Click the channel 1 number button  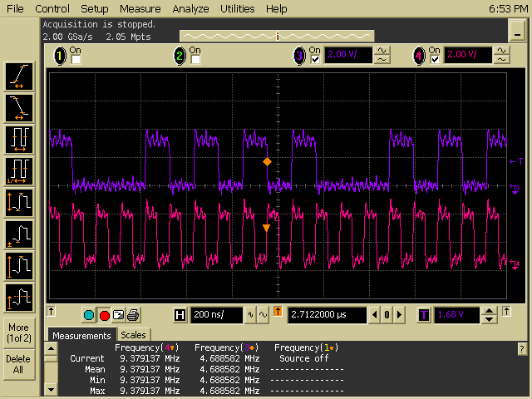pos(60,56)
